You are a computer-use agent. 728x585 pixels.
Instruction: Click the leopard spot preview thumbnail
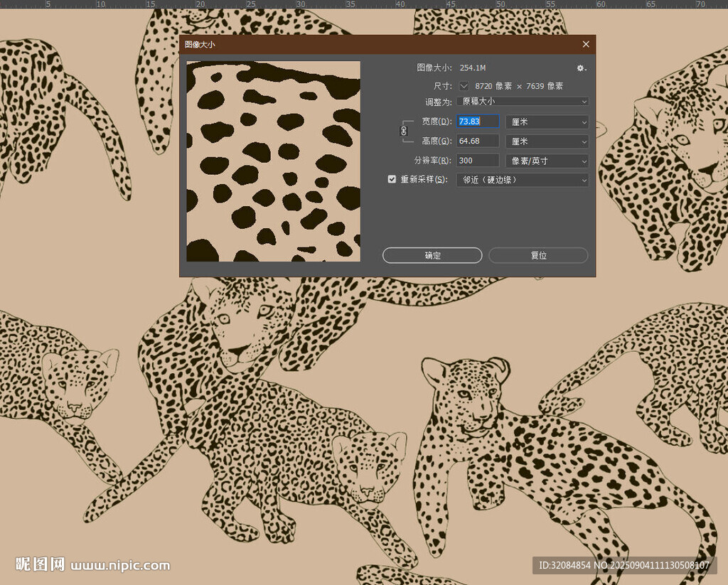point(274,161)
